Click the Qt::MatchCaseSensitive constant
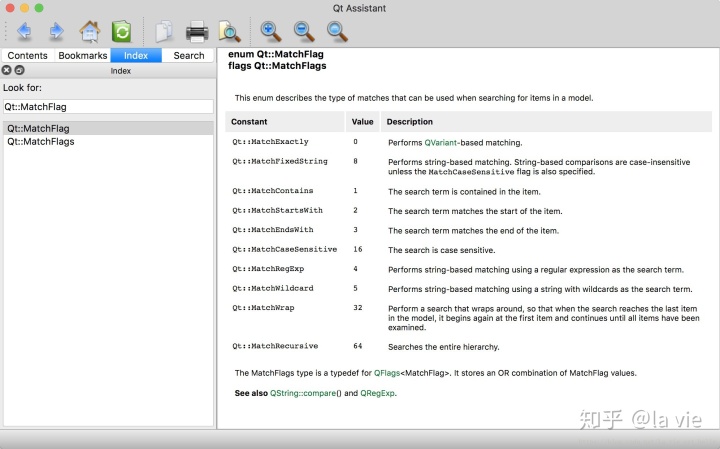720x449 pixels. click(x=284, y=249)
